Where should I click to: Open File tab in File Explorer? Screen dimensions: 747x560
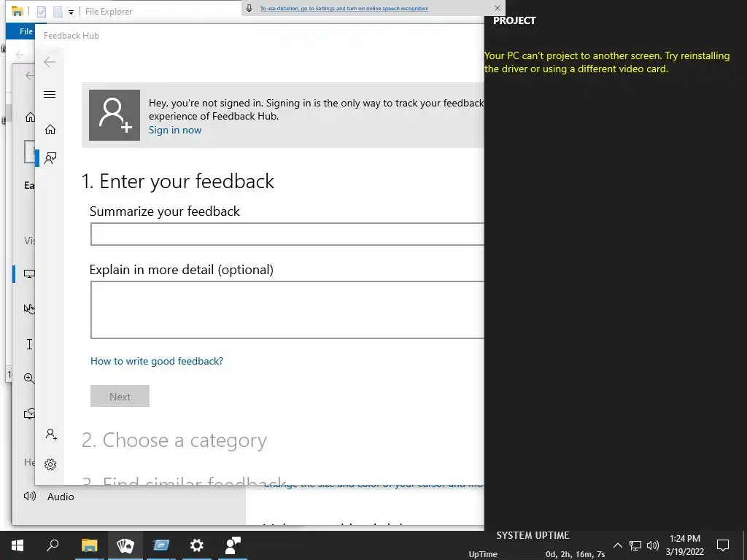pos(26,31)
